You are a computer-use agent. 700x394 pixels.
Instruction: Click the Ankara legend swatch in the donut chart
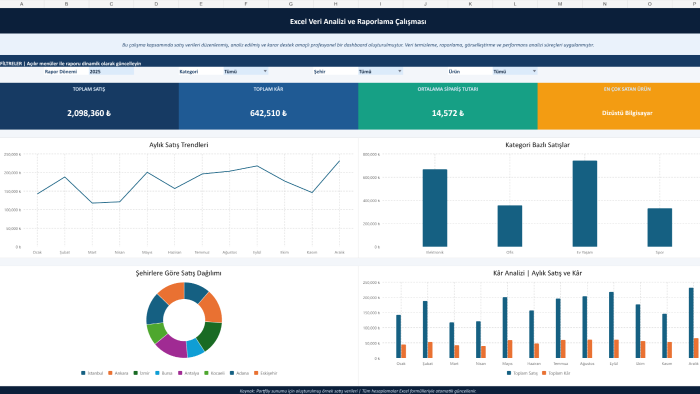(110, 373)
